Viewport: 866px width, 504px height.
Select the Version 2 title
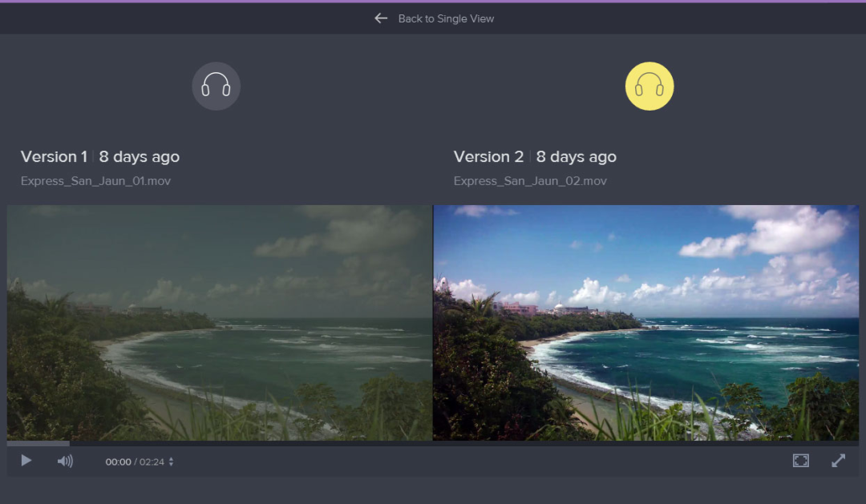(489, 157)
